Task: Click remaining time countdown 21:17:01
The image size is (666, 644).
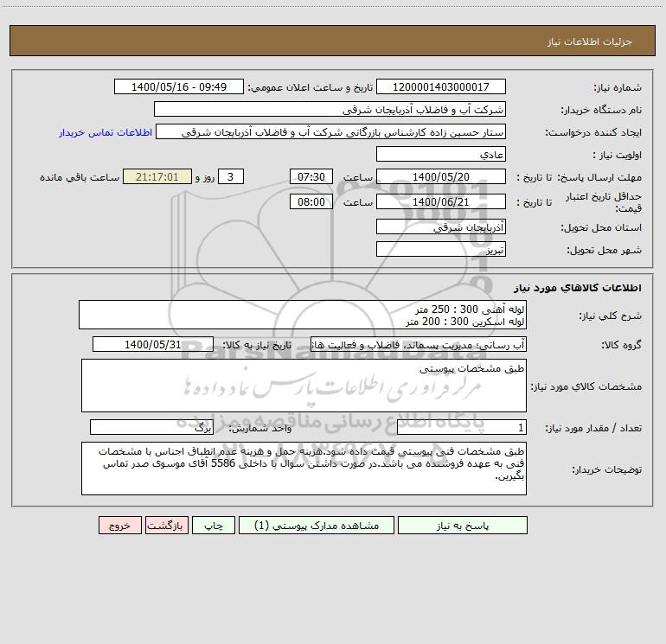Action: 157,176
